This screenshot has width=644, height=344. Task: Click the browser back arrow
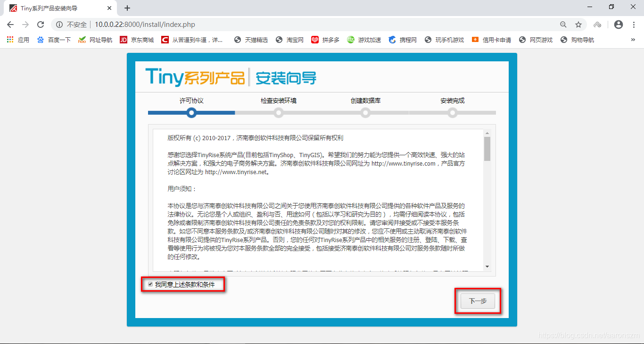pyautogui.click(x=10, y=25)
